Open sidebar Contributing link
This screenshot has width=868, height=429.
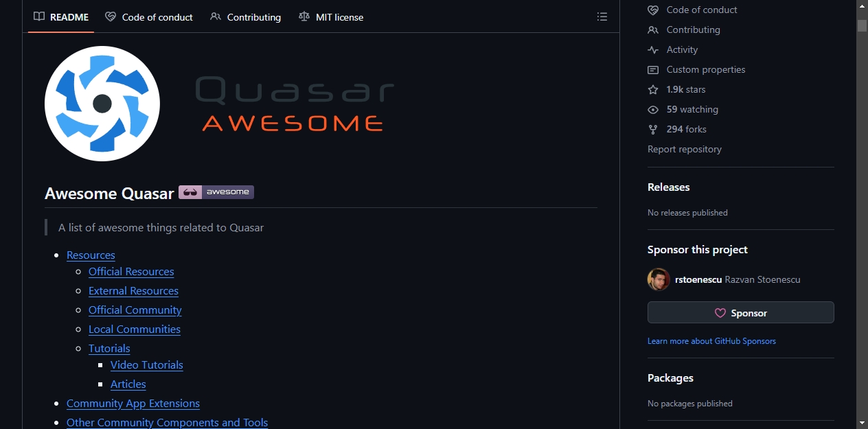click(694, 30)
